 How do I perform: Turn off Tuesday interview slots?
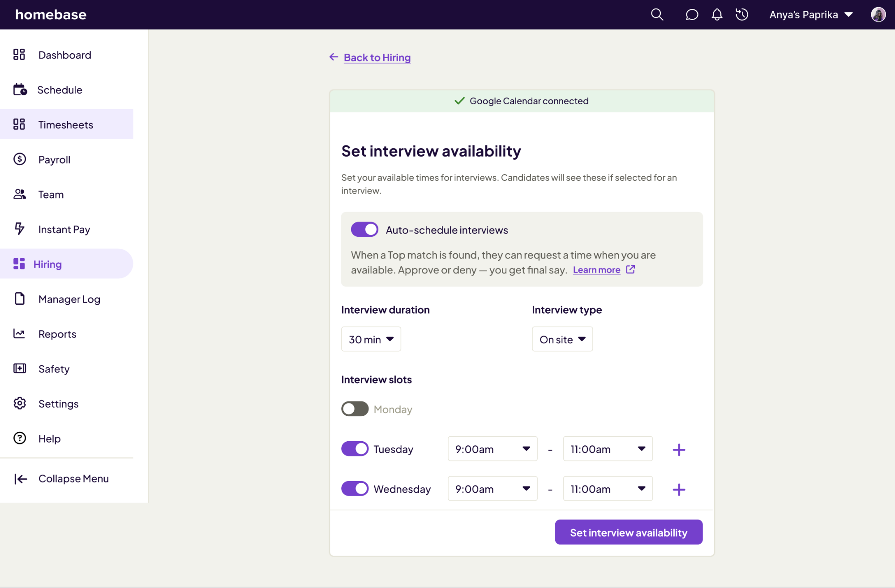tap(355, 449)
